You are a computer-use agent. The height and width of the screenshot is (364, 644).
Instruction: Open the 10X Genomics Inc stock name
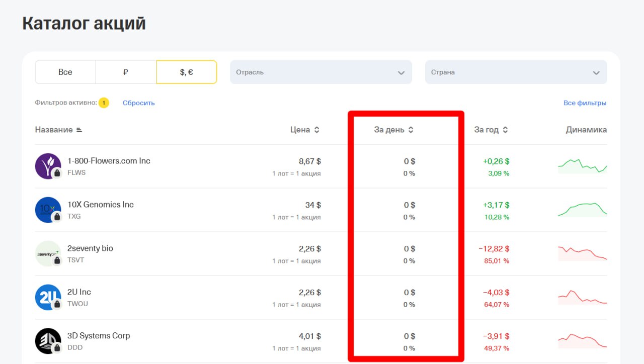[101, 205]
